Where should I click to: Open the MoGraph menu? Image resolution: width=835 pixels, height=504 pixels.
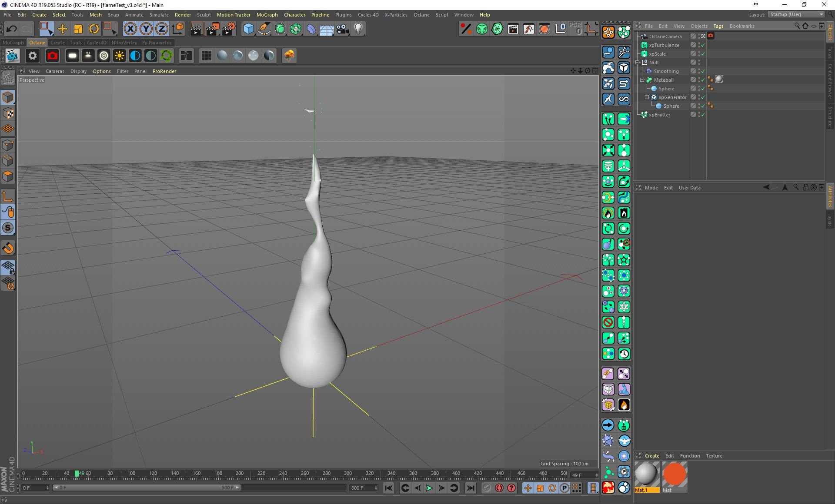[267, 15]
